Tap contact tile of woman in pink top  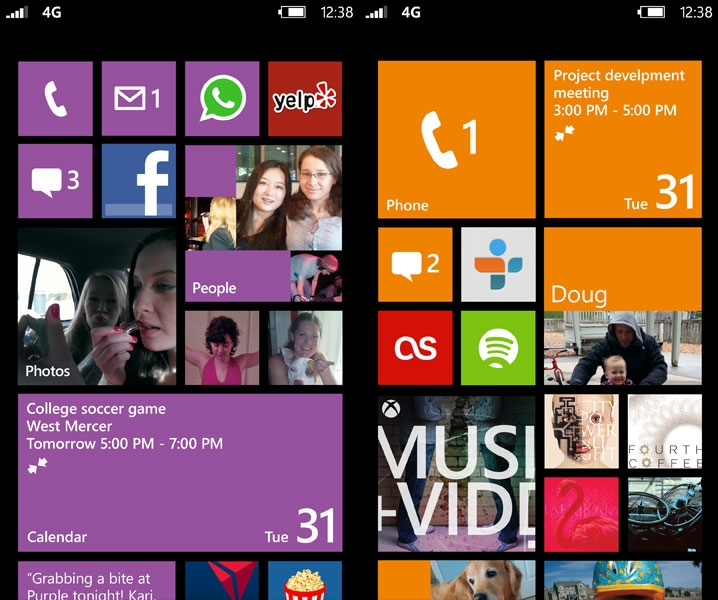click(222, 348)
